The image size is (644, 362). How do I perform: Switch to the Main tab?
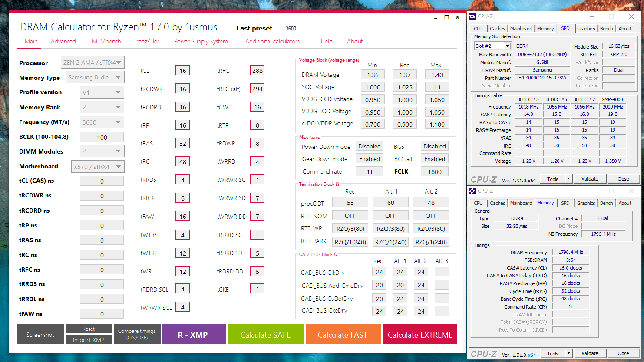[31, 42]
